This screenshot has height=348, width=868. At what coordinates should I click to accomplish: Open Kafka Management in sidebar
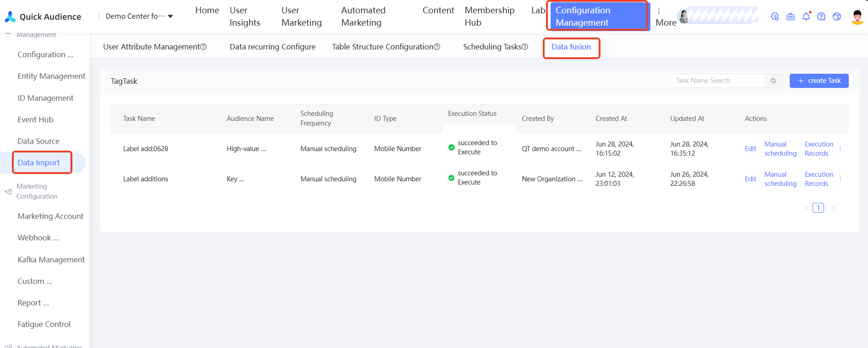tap(51, 260)
